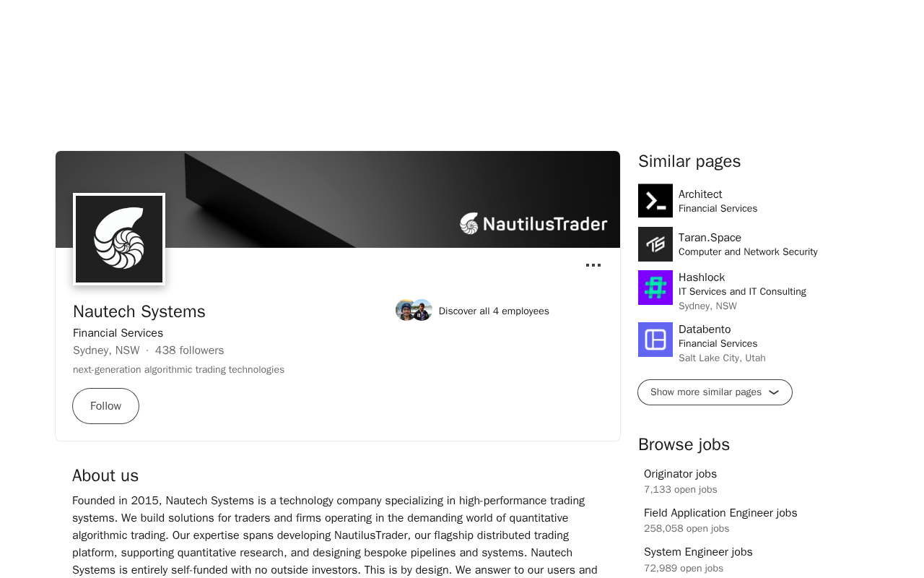
Task: Click the Hashlock company logo
Action: click(655, 288)
